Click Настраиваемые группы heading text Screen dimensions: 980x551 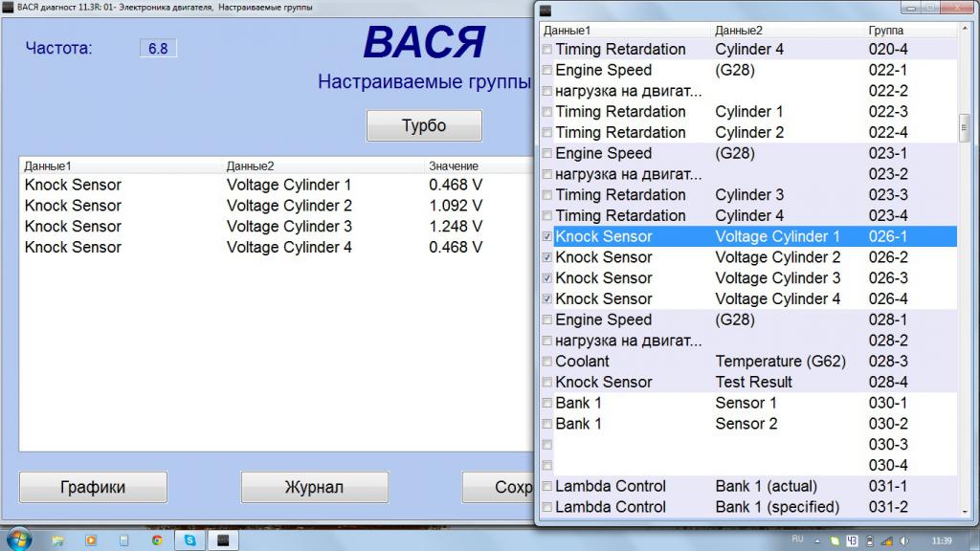(424, 82)
